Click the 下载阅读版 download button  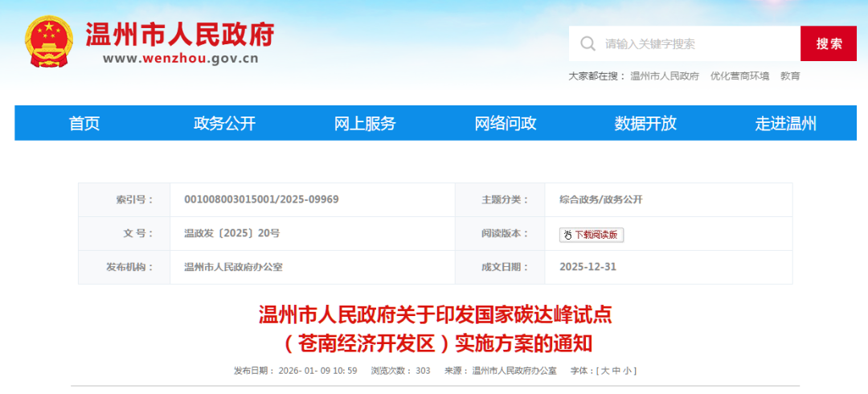point(592,235)
